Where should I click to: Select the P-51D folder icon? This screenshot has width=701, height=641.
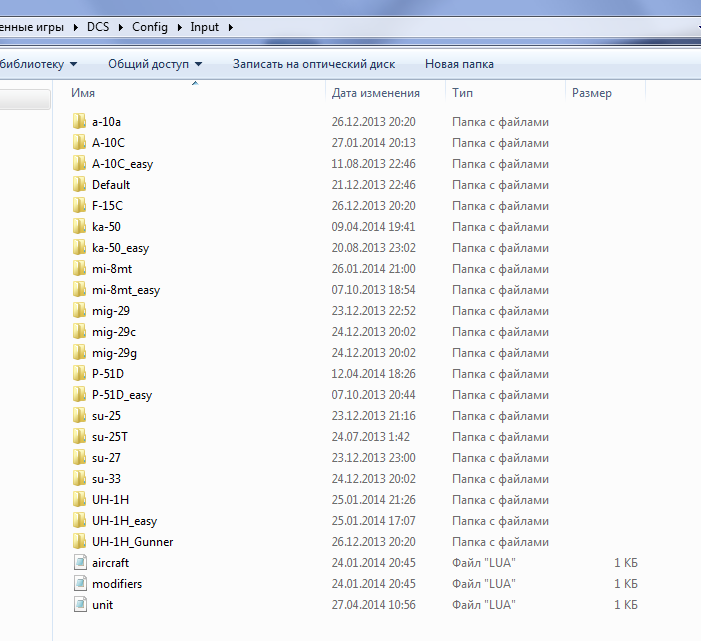pyautogui.click(x=80, y=374)
